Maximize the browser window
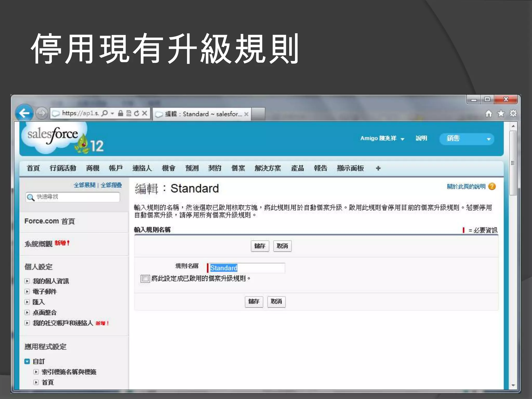The image size is (532, 399). click(487, 99)
